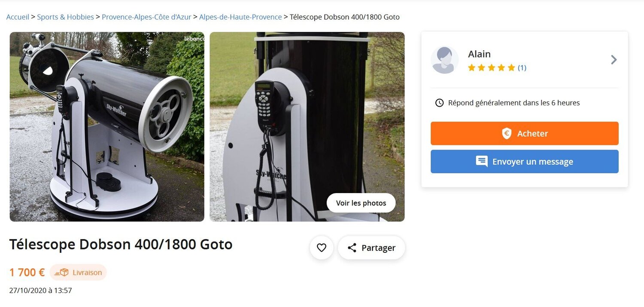Expand seller details via right chevron
The width and height of the screenshot is (644, 307).
tap(614, 59)
